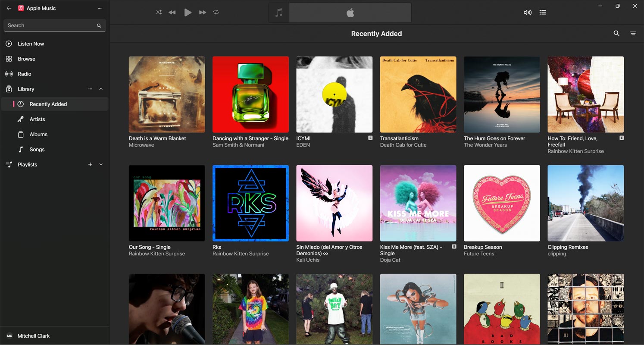The width and height of the screenshot is (644, 345).
Task: Open the ICYMI album artwork
Action: coord(335,94)
